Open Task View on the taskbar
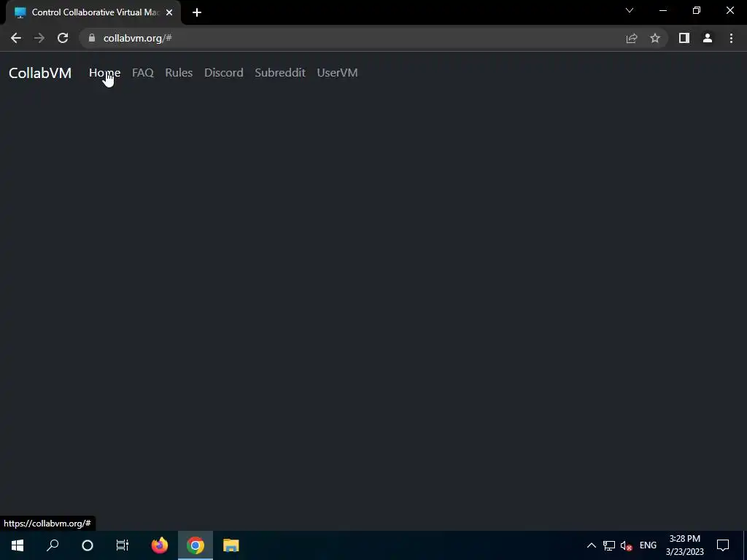 tap(123, 545)
